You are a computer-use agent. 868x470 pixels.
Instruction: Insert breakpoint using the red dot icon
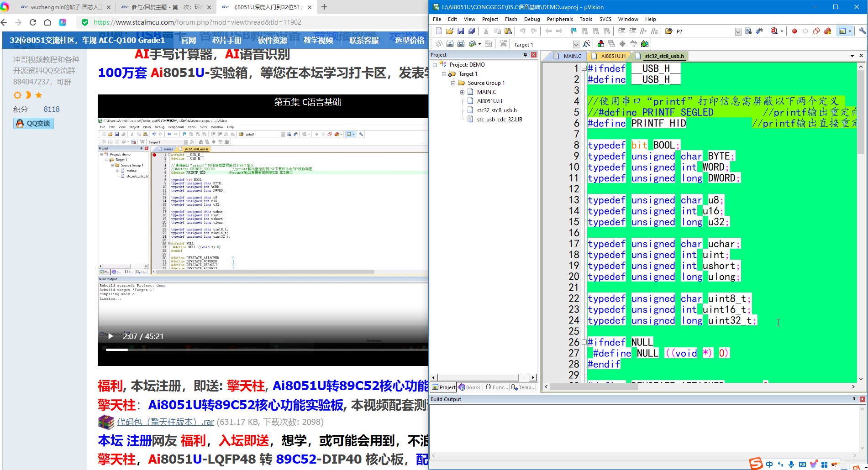(x=794, y=31)
